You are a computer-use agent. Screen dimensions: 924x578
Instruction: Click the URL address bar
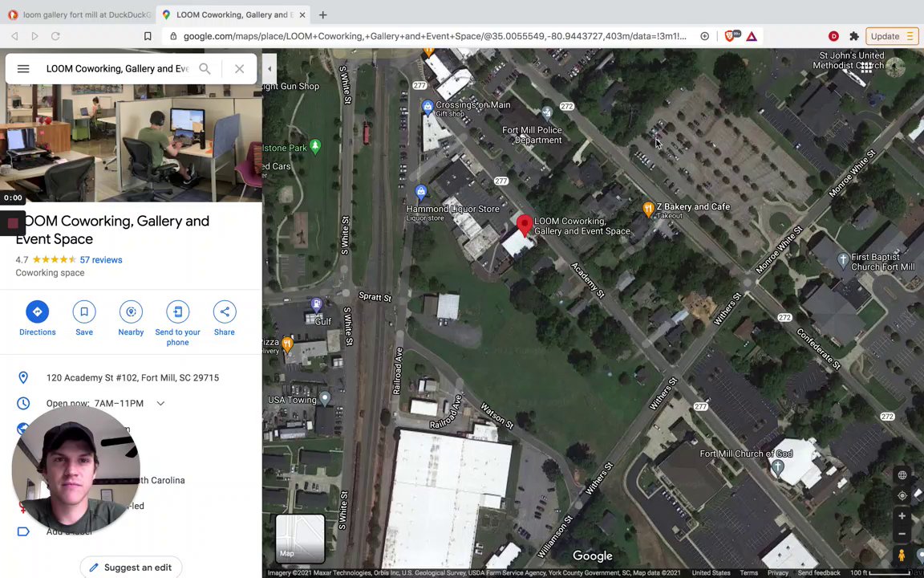pos(434,36)
